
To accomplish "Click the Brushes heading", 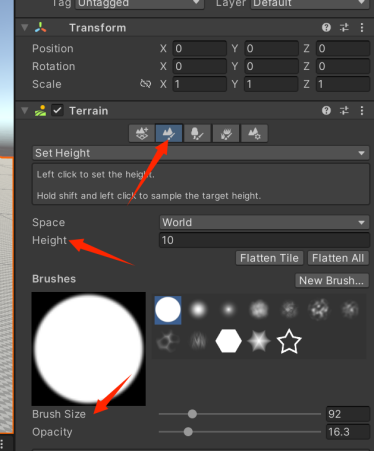I will [54, 279].
